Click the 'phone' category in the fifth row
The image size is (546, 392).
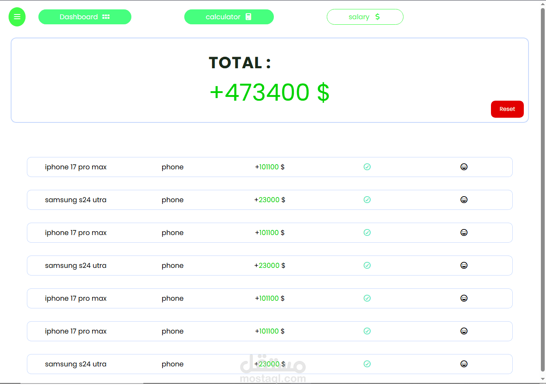[x=173, y=299]
